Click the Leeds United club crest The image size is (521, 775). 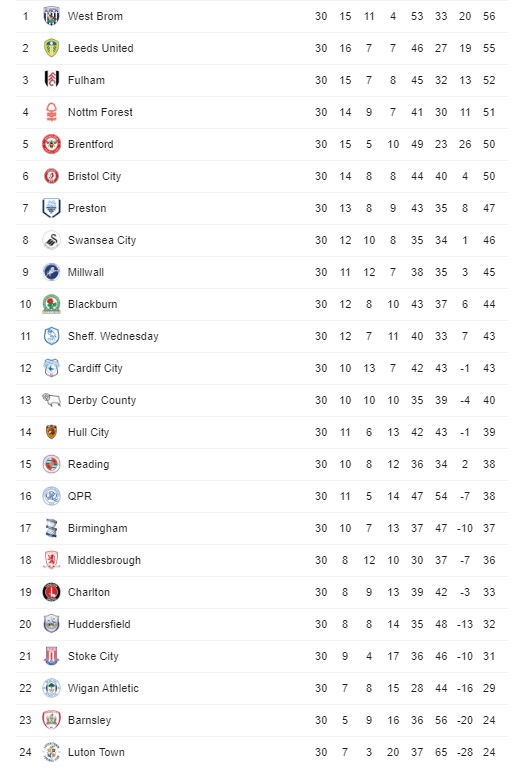pos(51,48)
